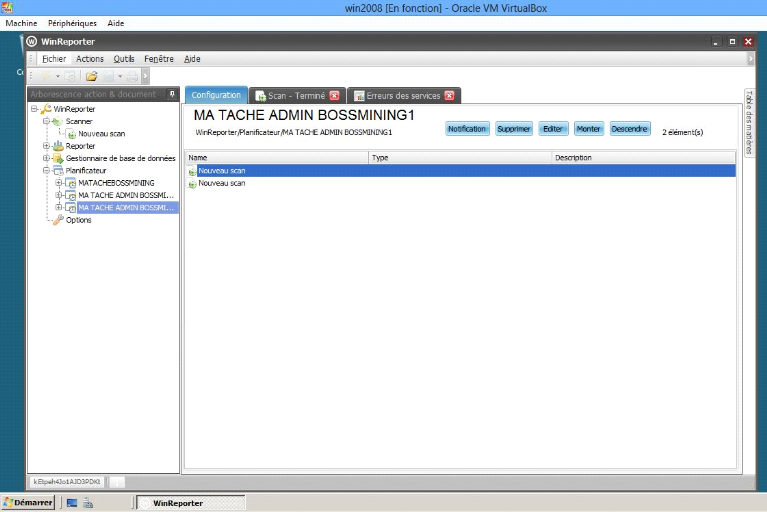This screenshot has width=767, height=512.
Task: Switch to the Scan - Terminé tab
Action: pos(297,95)
